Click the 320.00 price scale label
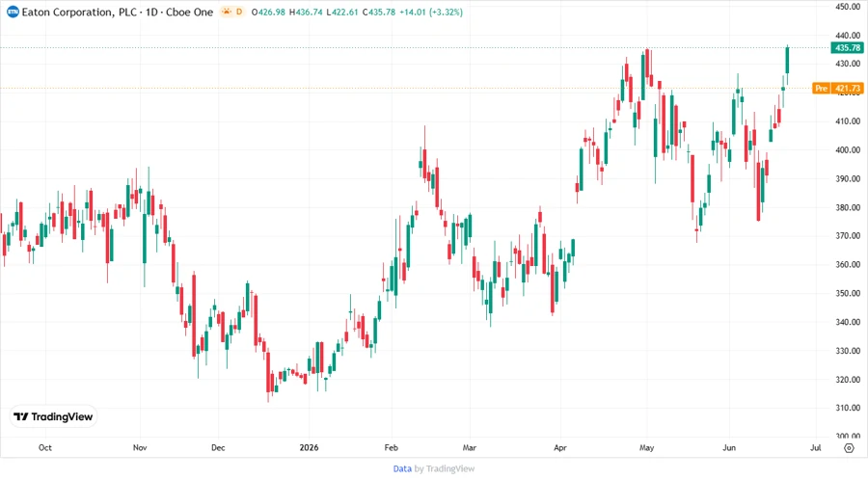Image resolution: width=868 pixels, height=480 pixels. tap(848, 380)
